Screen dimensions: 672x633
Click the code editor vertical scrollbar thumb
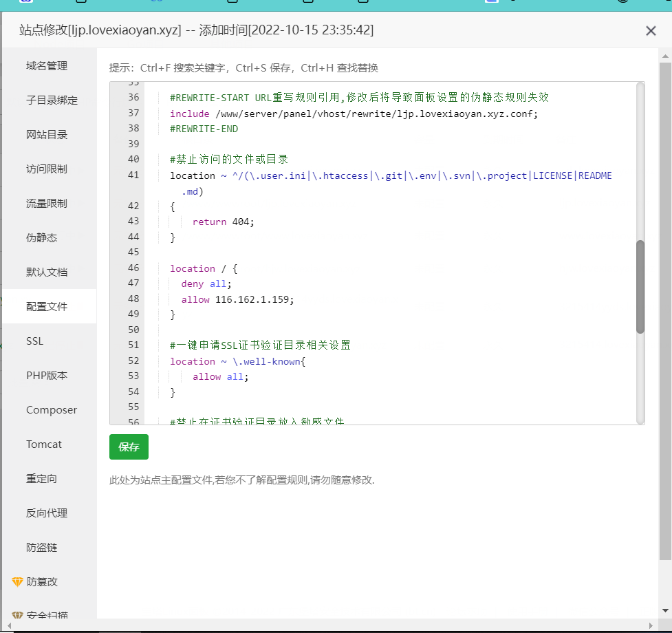coord(640,286)
